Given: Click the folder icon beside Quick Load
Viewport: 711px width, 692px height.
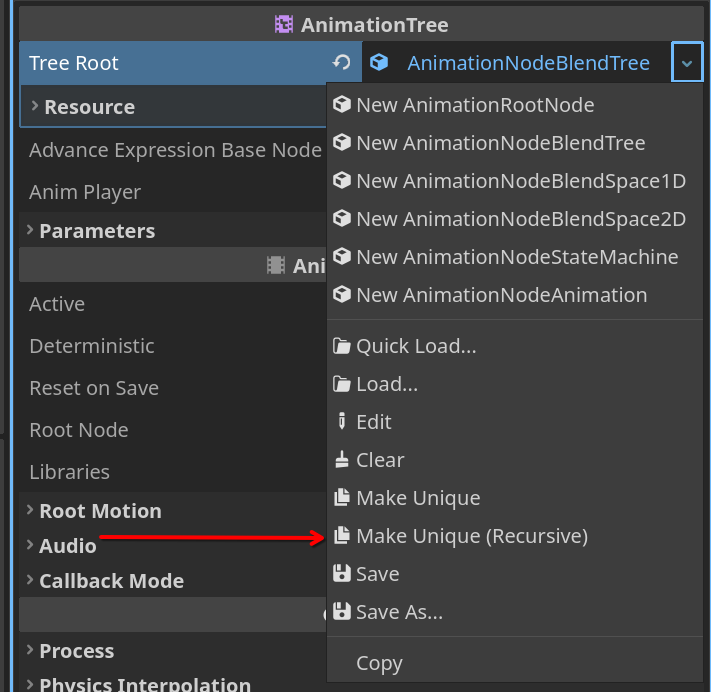Looking at the screenshot, I should (341, 346).
